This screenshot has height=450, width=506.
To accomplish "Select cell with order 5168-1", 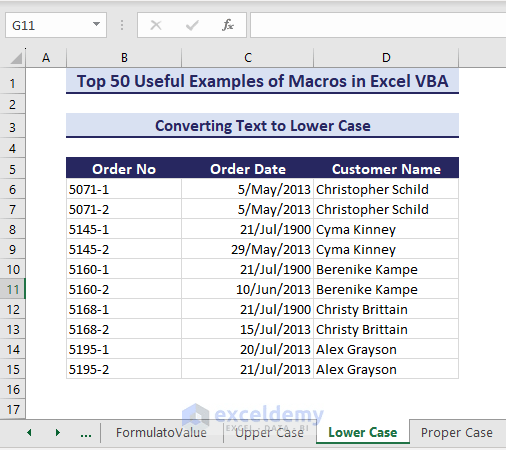I will pos(124,309).
